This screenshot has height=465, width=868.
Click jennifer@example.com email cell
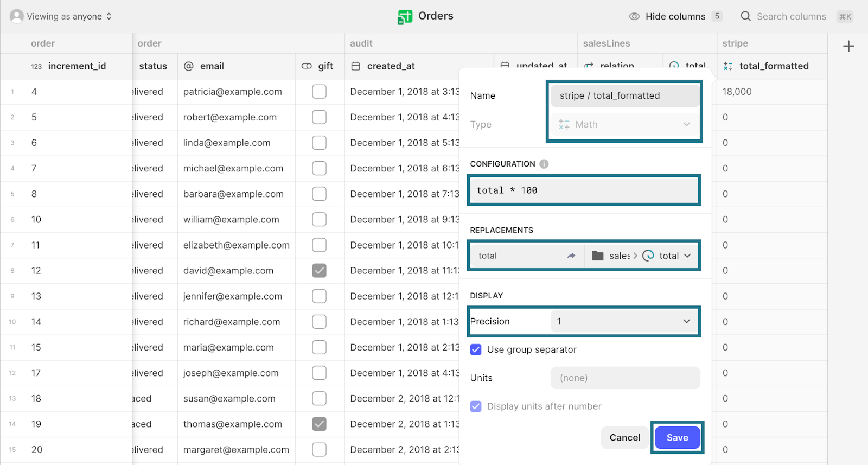237,296
